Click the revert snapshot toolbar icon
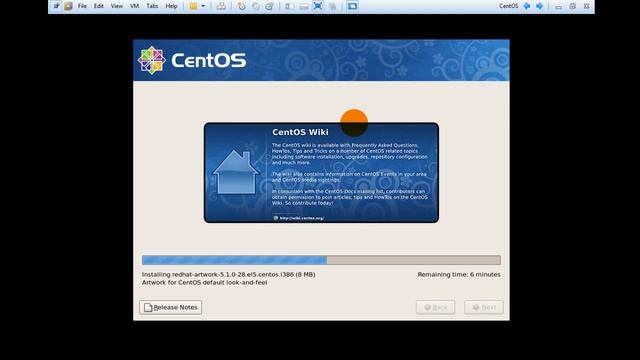This screenshot has height=360, width=640. [256, 6]
